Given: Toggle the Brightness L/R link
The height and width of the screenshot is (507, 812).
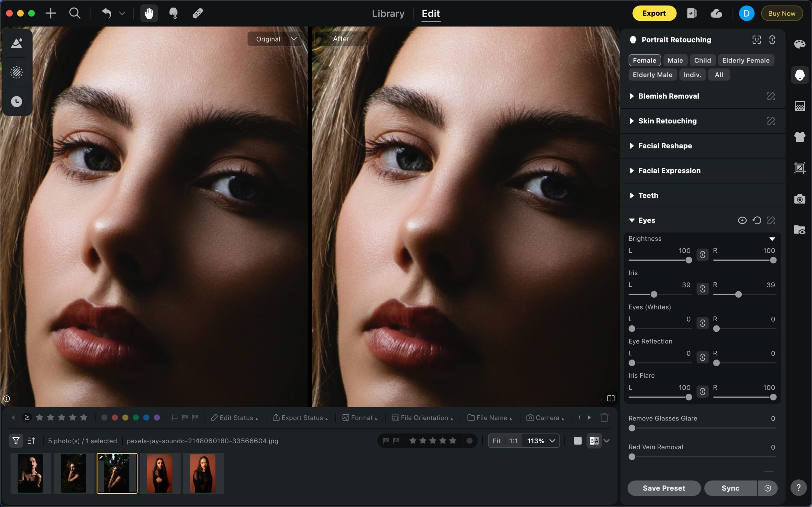Looking at the screenshot, I should 702,255.
